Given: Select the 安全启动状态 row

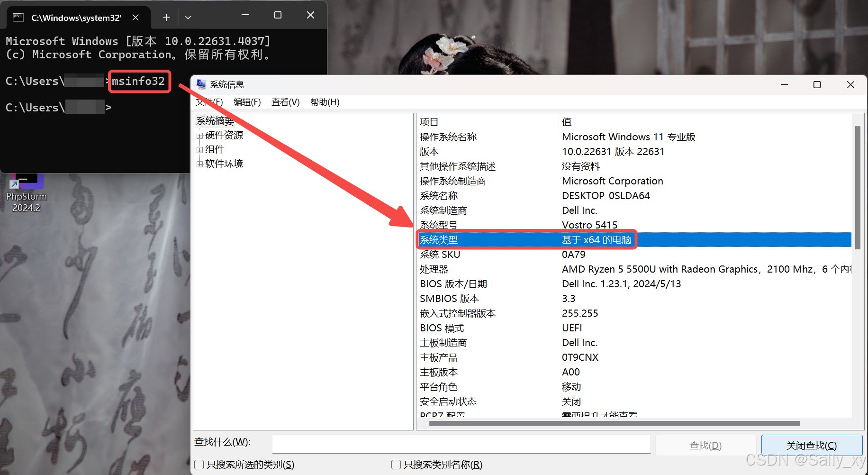Looking at the screenshot, I should (634, 402).
